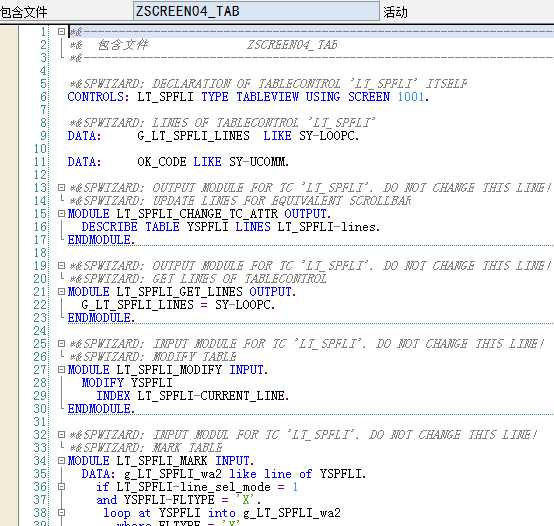Screen dimensions: 554x526
Task: Collapse MODULE LT_SPFLI_GET_LINES OUTPUT block
Action: point(61,291)
